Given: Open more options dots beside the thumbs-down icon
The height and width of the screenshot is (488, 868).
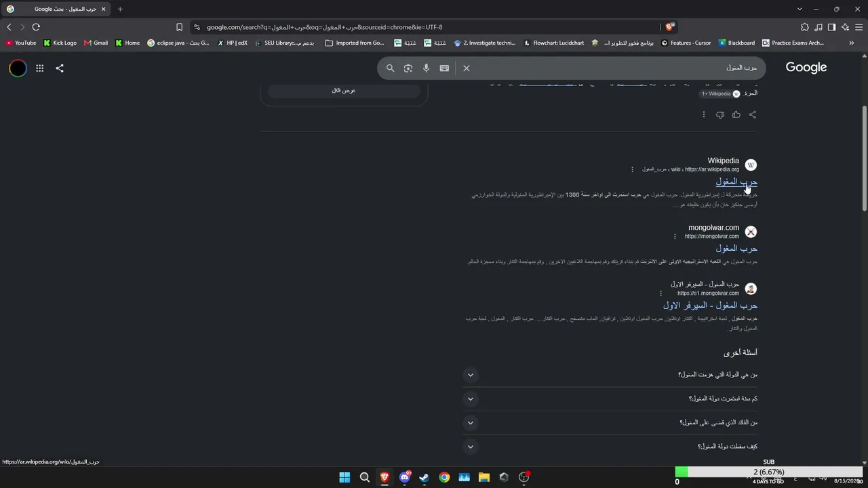Looking at the screenshot, I should [x=704, y=115].
